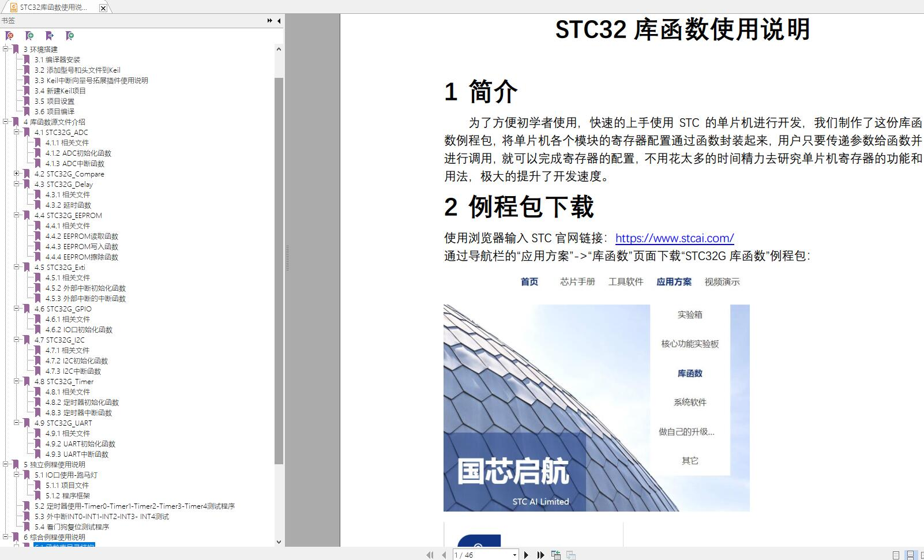Select bookmark '4.4.2 EEPROM读取函数'

[x=82, y=236]
